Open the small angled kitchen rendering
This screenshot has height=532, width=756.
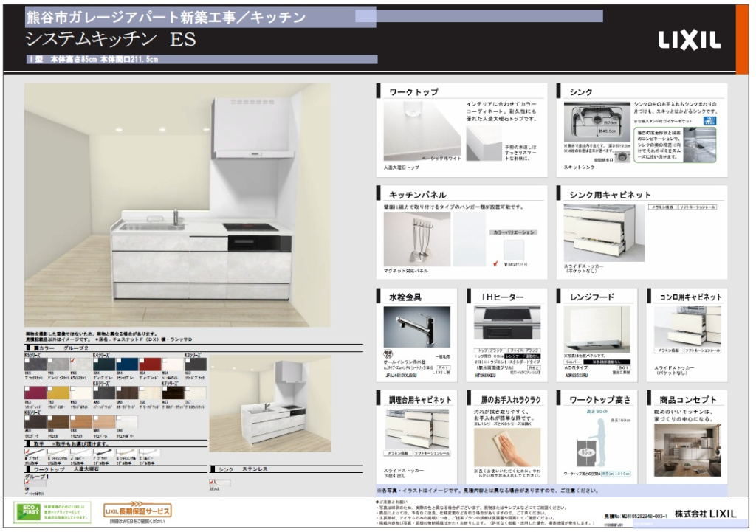270,404
